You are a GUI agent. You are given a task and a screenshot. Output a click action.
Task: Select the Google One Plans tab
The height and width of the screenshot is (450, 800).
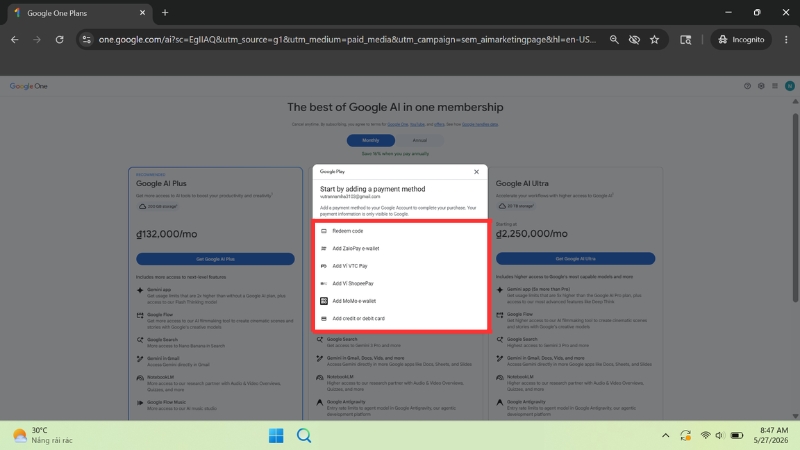79,13
